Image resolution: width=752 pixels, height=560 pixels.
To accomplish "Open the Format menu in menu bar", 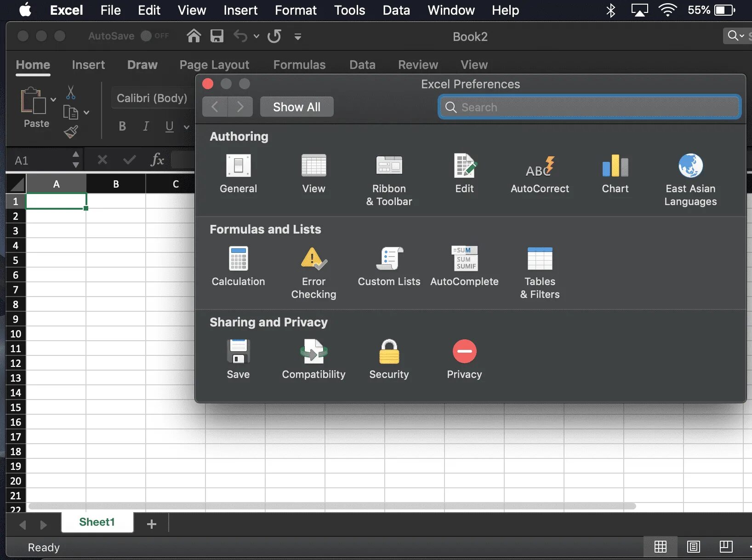I will [x=296, y=10].
